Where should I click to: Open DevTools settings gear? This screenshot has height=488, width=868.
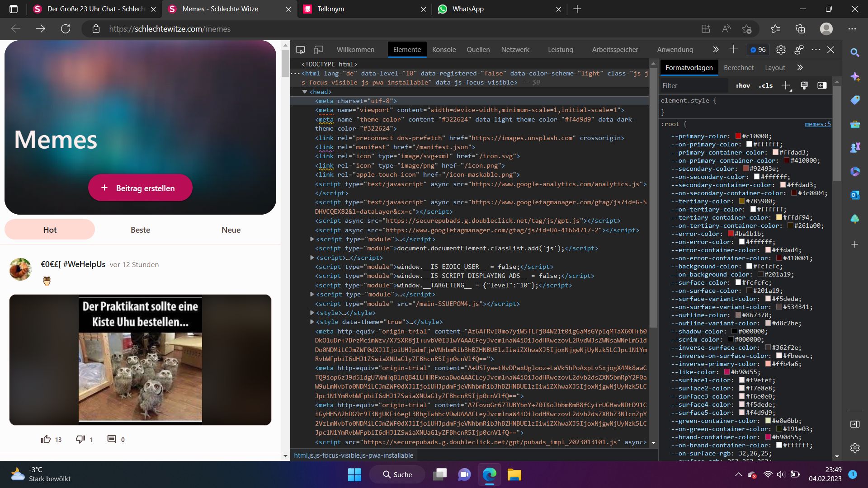[x=781, y=50]
